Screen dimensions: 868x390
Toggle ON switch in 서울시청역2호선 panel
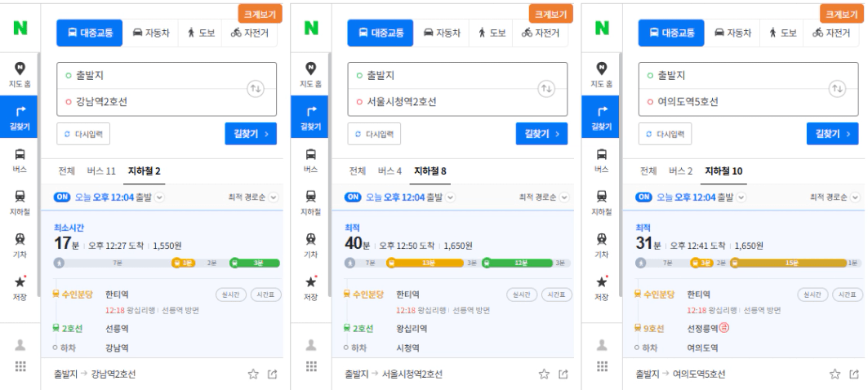click(x=353, y=197)
